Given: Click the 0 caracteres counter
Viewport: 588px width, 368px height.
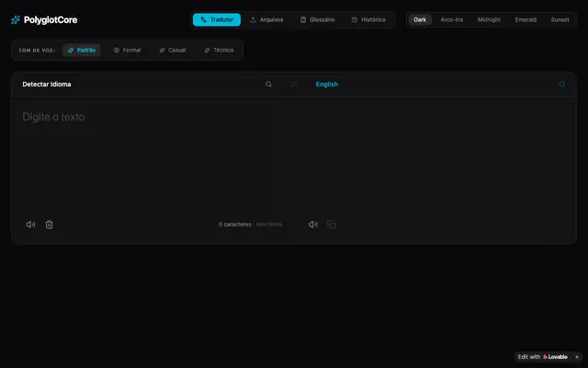Looking at the screenshot, I should 235,224.
